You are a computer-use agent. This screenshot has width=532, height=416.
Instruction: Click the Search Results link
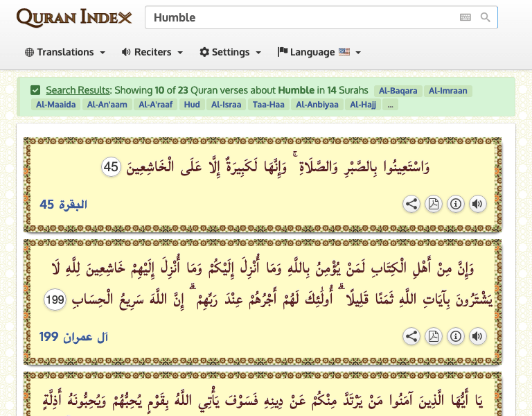pyautogui.click(x=78, y=90)
